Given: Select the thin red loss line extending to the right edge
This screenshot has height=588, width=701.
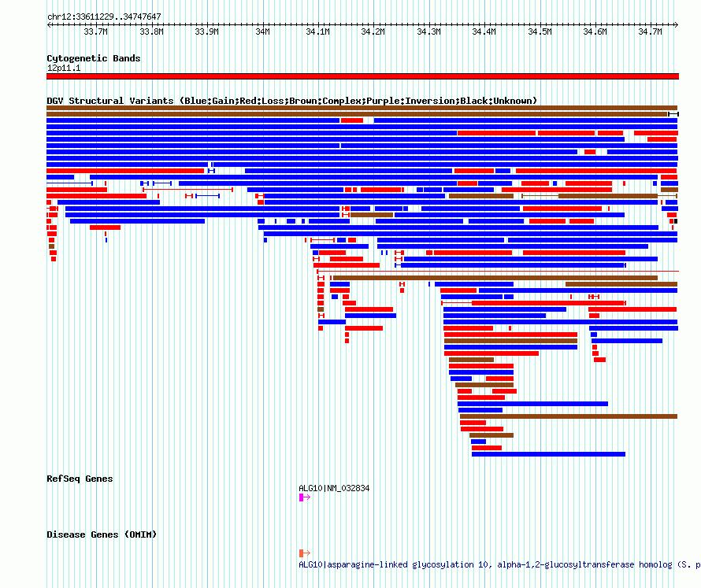Looking at the screenshot, I should pyautogui.click(x=498, y=272).
